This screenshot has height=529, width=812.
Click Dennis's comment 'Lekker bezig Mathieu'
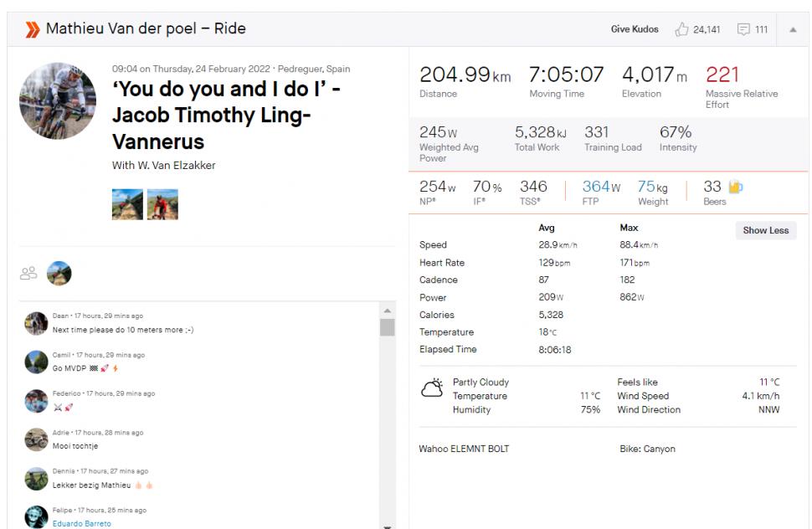pos(102,485)
